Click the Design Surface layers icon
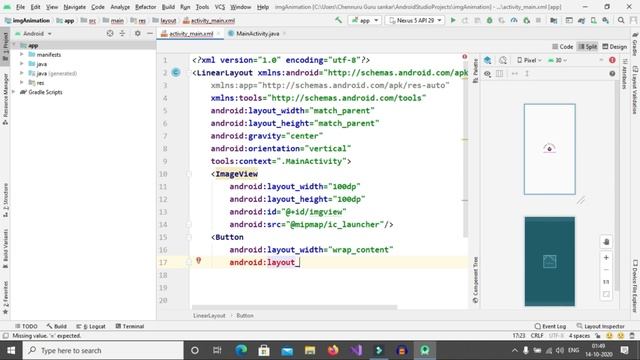The height and width of the screenshot is (360, 640). (x=488, y=60)
